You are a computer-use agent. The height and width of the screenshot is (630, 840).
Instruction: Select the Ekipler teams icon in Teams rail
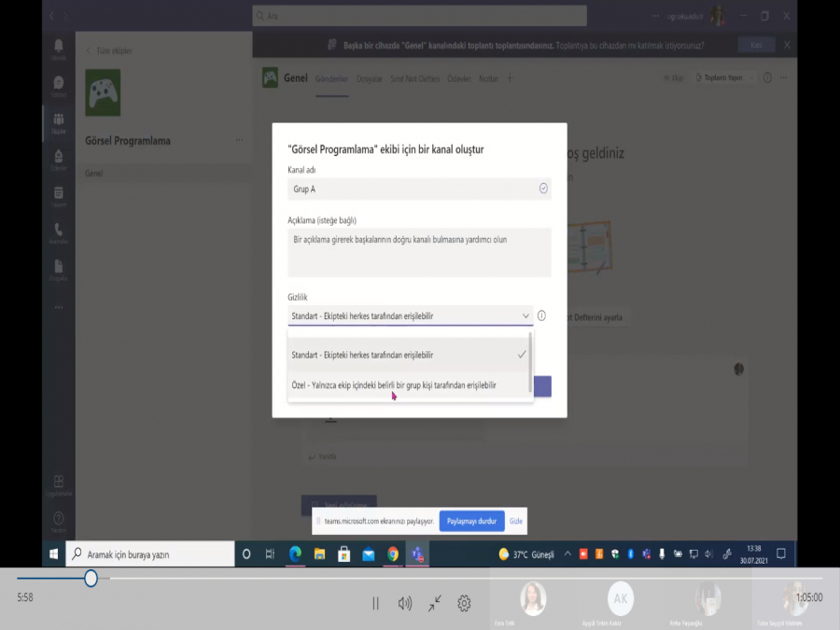click(59, 122)
